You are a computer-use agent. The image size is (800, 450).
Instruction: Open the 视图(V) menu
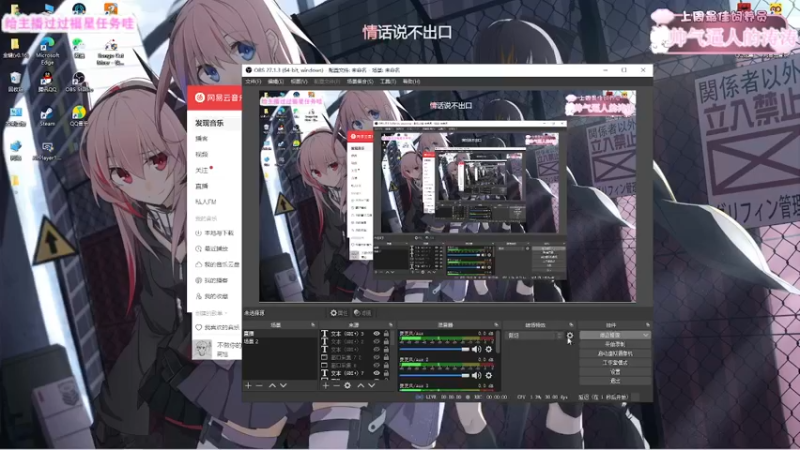pos(299,82)
